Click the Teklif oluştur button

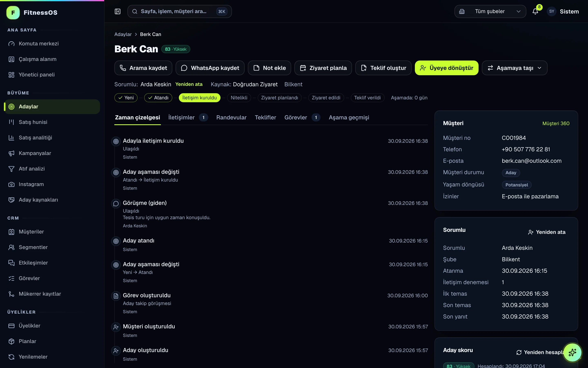point(383,68)
